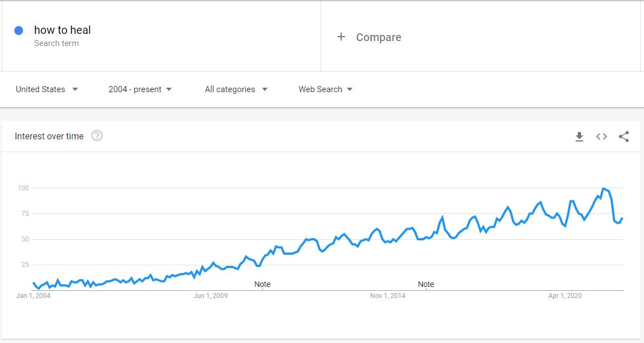
Task: Click the Nov 1, 2014 axis label
Action: 388,296
